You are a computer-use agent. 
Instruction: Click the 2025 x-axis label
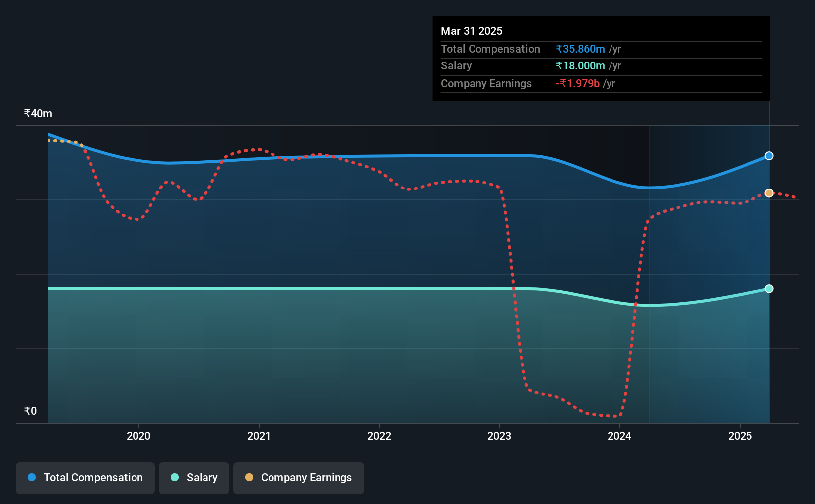tap(740, 436)
